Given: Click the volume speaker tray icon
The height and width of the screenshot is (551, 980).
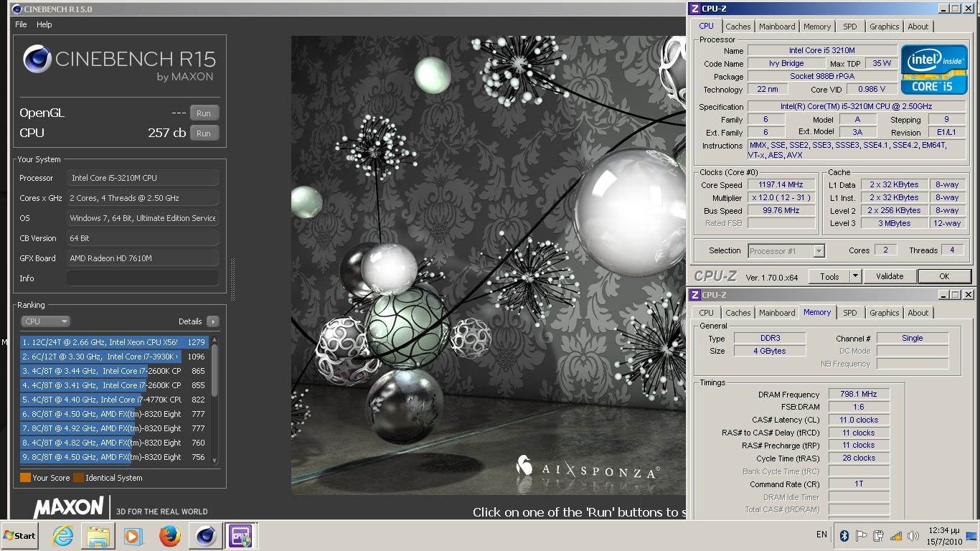Looking at the screenshot, I should (x=913, y=536).
